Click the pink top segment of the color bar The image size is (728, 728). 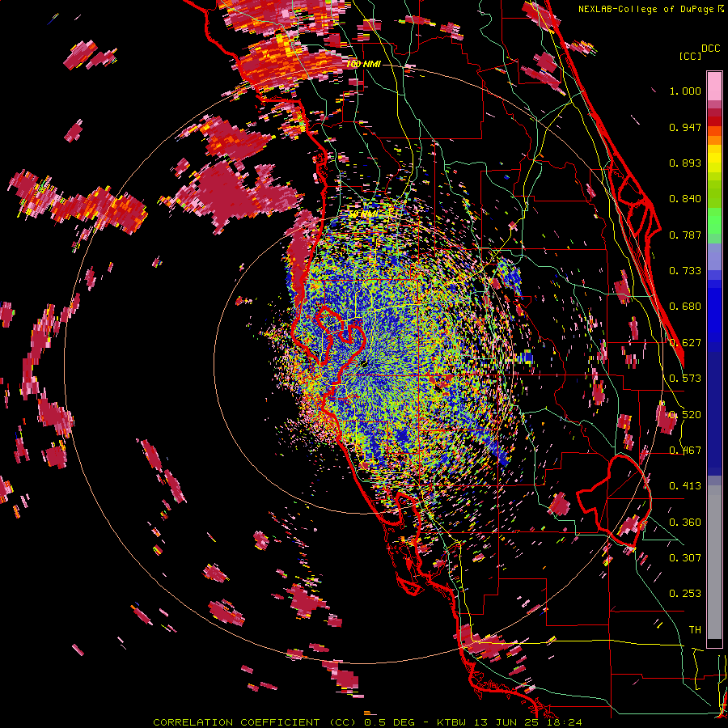click(714, 87)
